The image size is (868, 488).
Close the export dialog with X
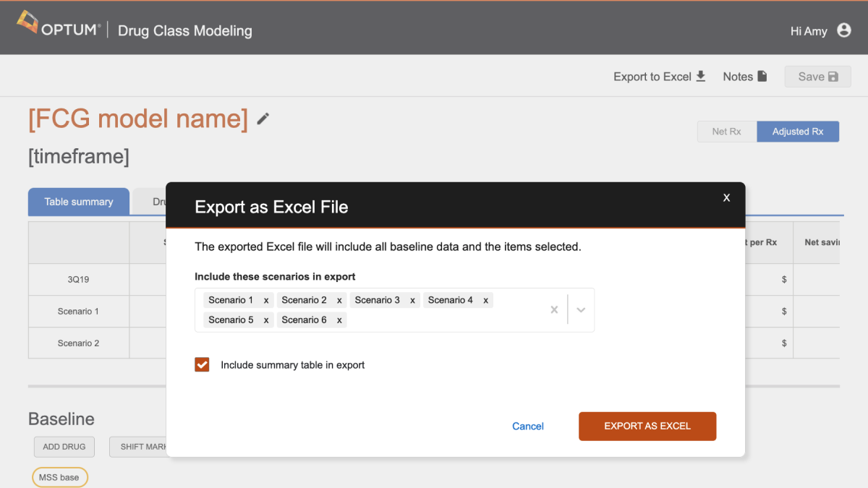726,197
